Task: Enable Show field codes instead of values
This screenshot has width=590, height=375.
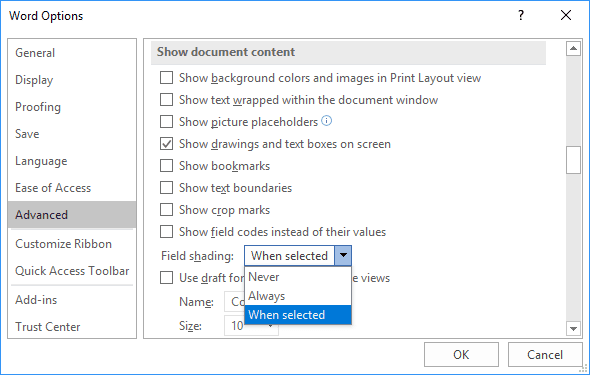Action: click(x=166, y=231)
